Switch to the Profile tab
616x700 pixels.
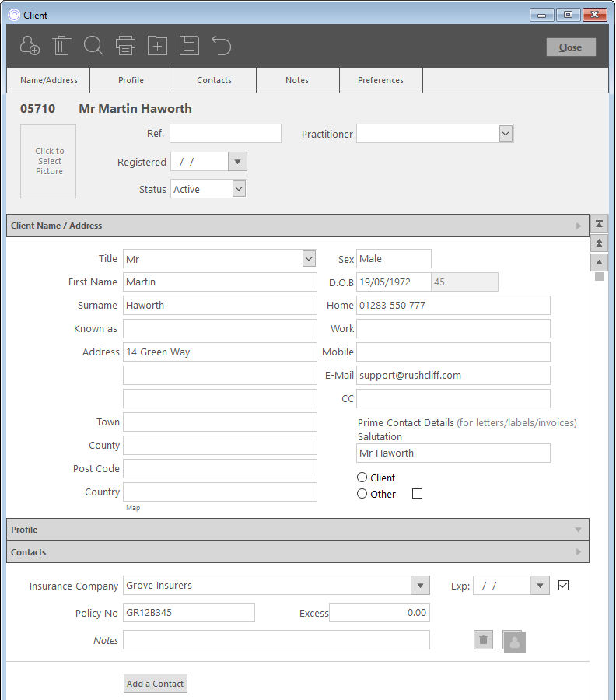tap(131, 80)
